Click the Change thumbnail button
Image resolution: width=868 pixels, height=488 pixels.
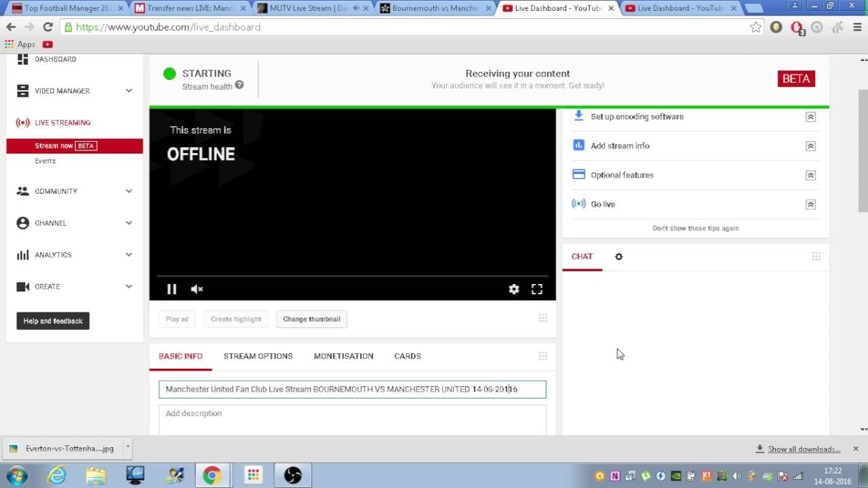(312, 319)
